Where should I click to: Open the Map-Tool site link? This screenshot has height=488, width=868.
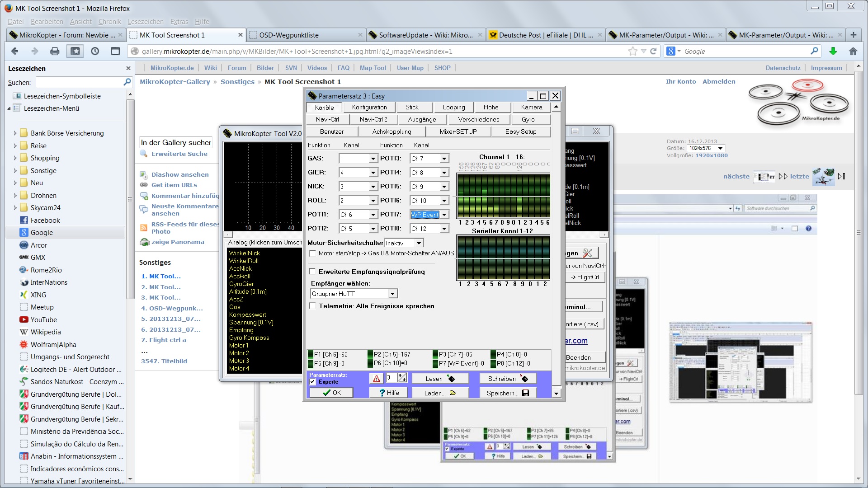373,68
